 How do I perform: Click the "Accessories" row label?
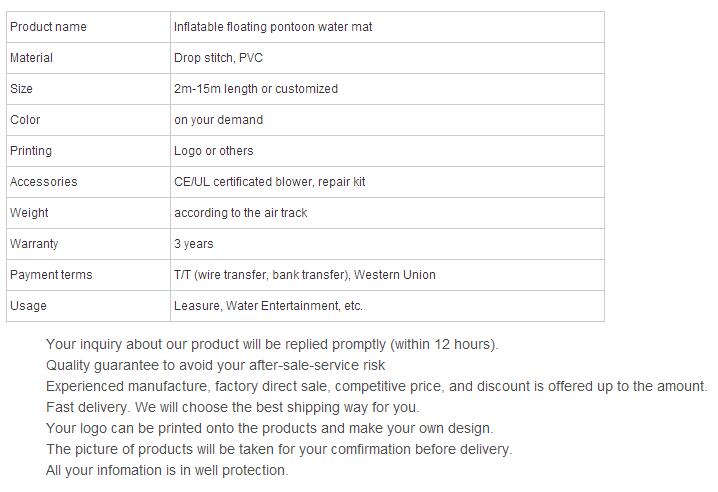click(x=43, y=182)
